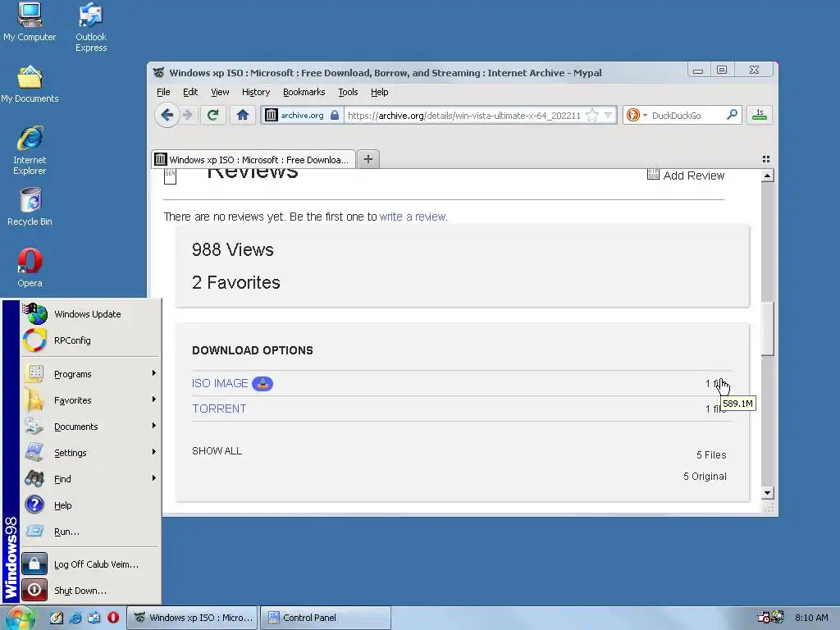Click Add Review icon
This screenshot has height=630, width=840.
click(653, 175)
